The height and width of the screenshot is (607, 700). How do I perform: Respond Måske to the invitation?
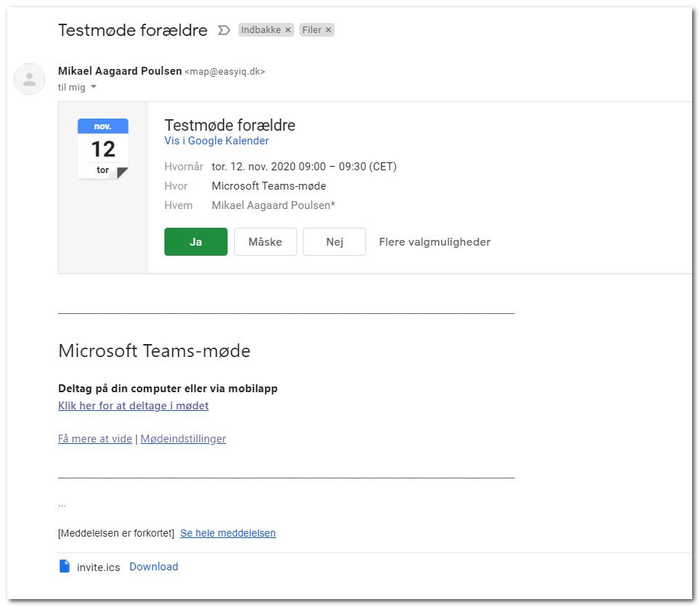(x=265, y=241)
